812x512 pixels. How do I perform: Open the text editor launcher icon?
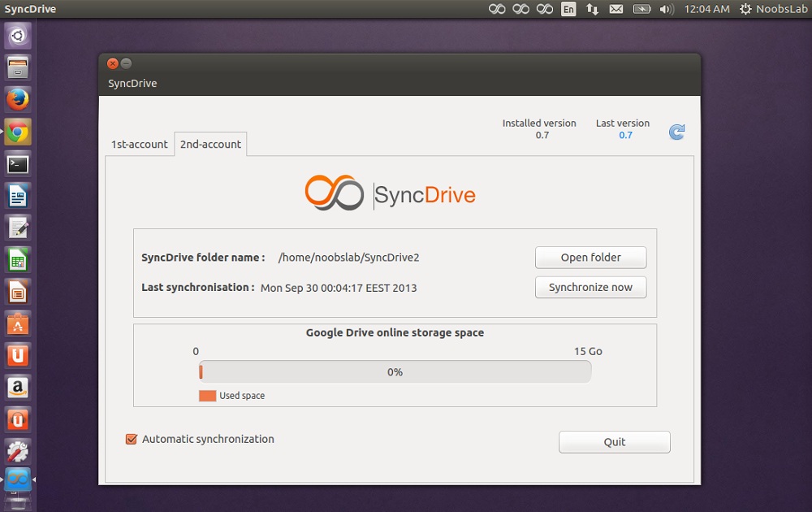point(18,228)
